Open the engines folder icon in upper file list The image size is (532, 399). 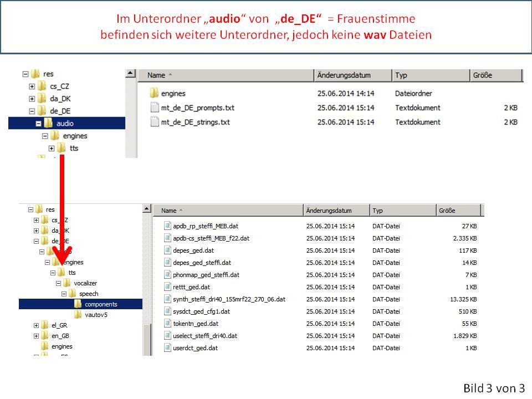[154, 94]
